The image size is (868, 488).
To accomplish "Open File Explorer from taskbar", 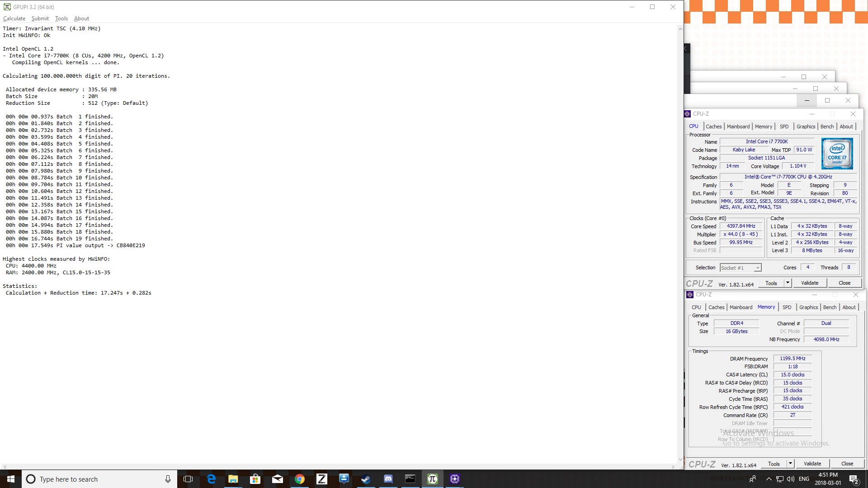I will point(233,479).
